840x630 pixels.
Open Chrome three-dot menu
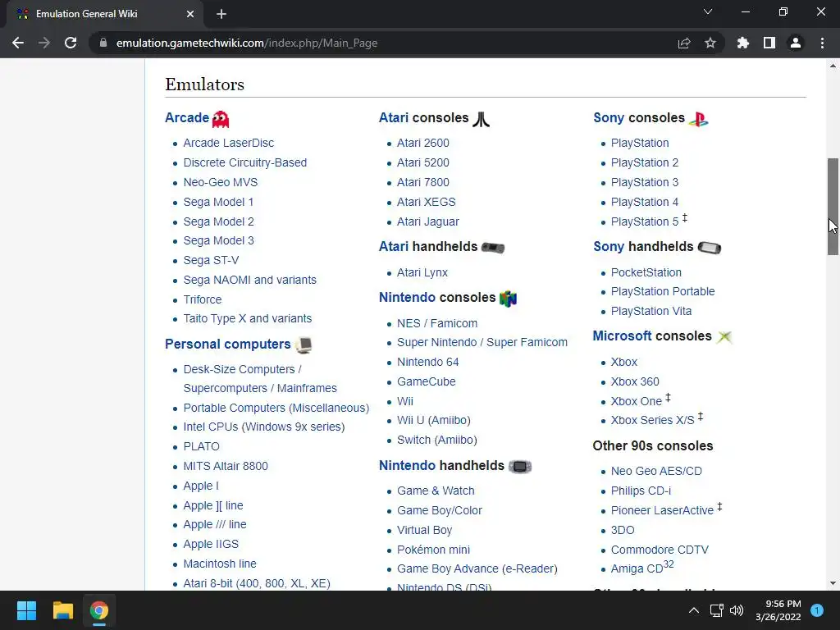pos(822,43)
